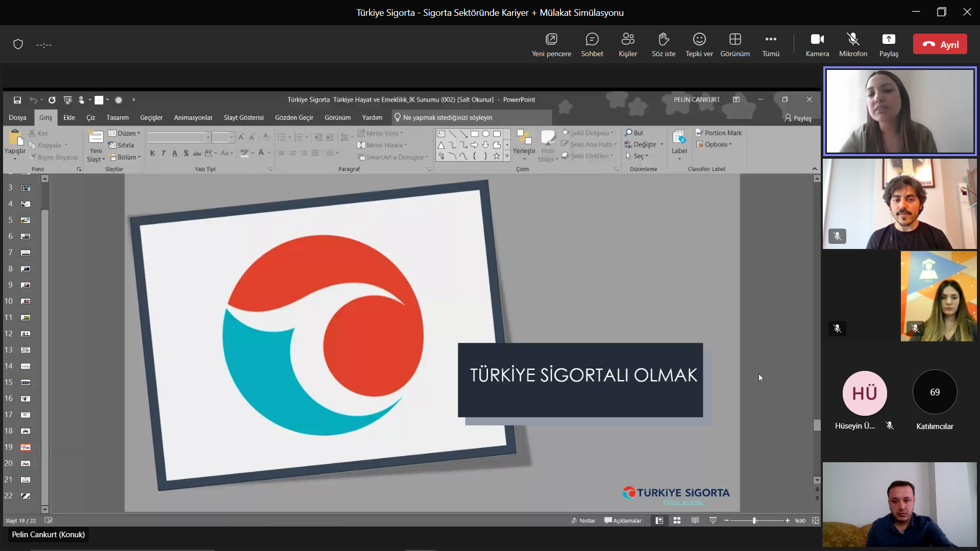Viewport: 980px width, 551px height.
Task: Toggle strikethrough (abc) formatting
Action: click(x=197, y=153)
